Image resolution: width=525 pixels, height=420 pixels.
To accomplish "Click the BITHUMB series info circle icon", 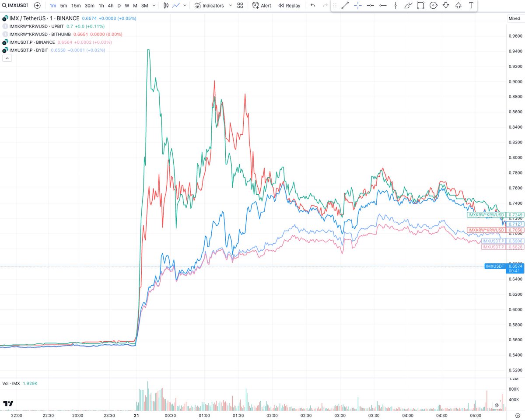I will coord(5,34).
